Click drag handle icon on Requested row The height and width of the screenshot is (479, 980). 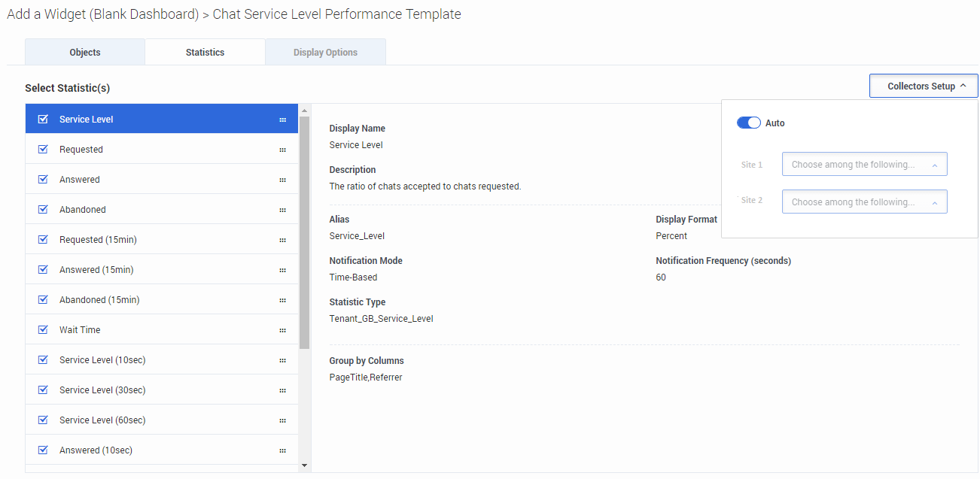[282, 150]
